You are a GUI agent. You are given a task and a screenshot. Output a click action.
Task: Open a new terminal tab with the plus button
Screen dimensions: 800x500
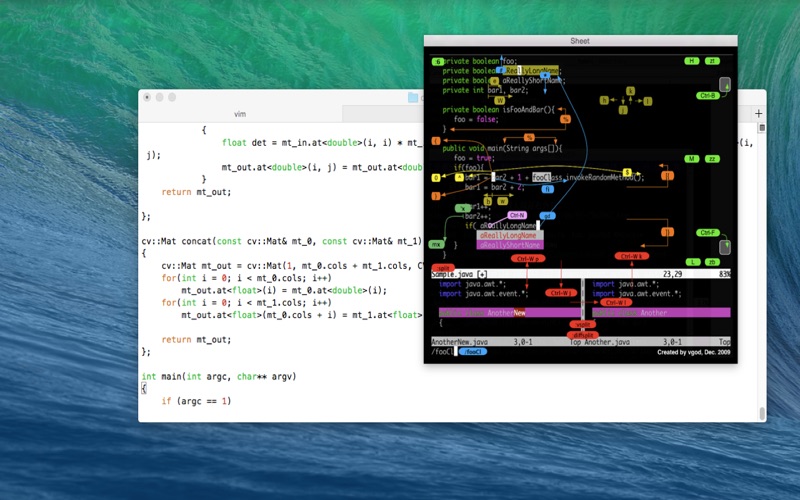pos(758,113)
